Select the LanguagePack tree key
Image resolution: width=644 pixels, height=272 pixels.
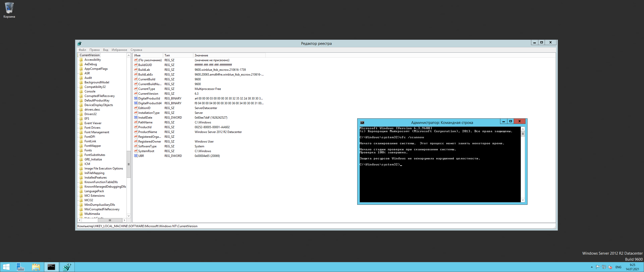(x=94, y=191)
